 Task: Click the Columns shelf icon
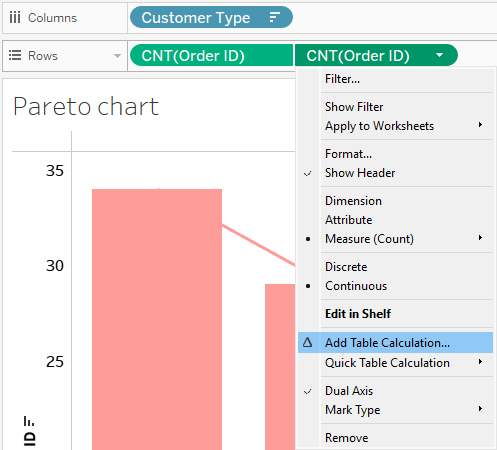click(15, 17)
